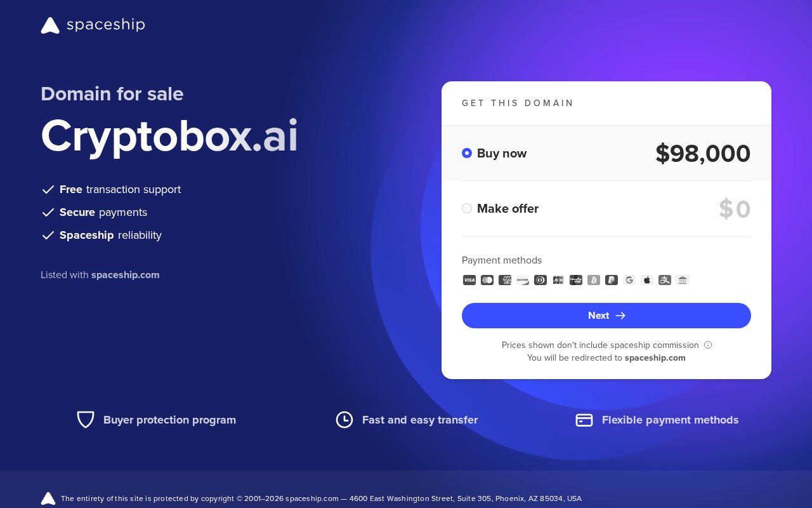Click the Alipay payment icon

point(665,280)
